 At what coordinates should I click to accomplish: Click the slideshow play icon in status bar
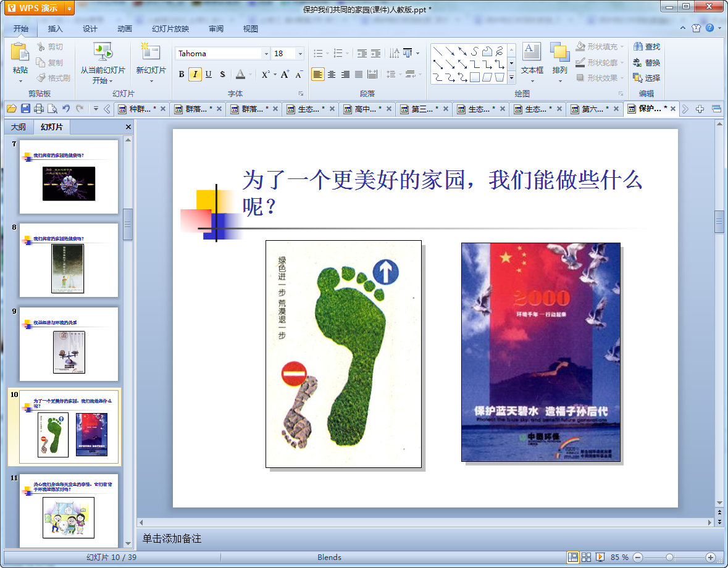pyautogui.click(x=600, y=558)
